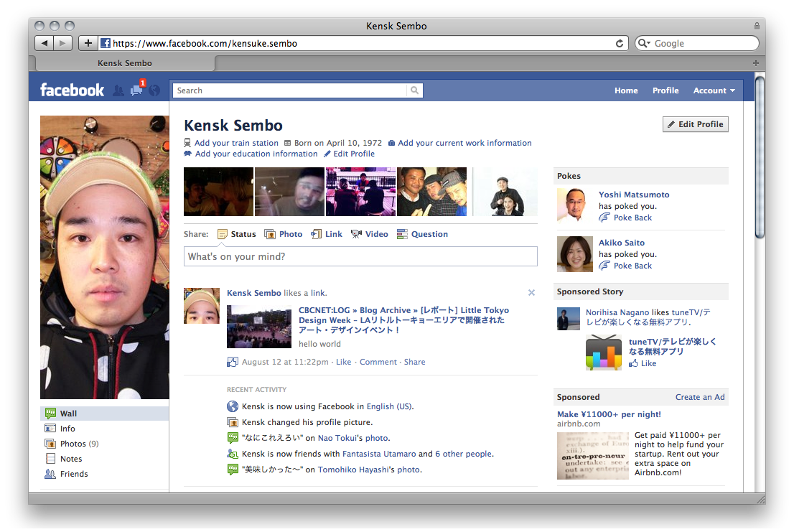Click the Wall sidebar icon

pos(51,414)
